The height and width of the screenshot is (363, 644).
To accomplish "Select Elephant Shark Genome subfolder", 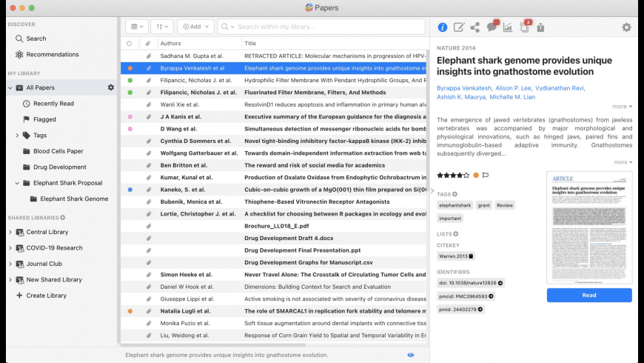I will click(x=74, y=199).
